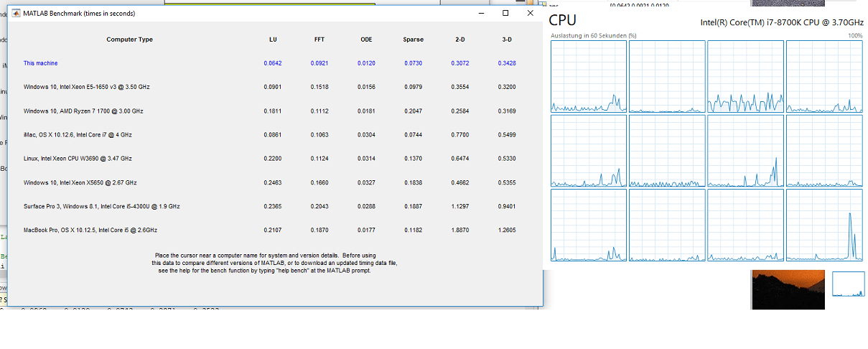The height and width of the screenshot is (349, 868).
Task: Click the FFT column header
Action: tap(319, 39)
